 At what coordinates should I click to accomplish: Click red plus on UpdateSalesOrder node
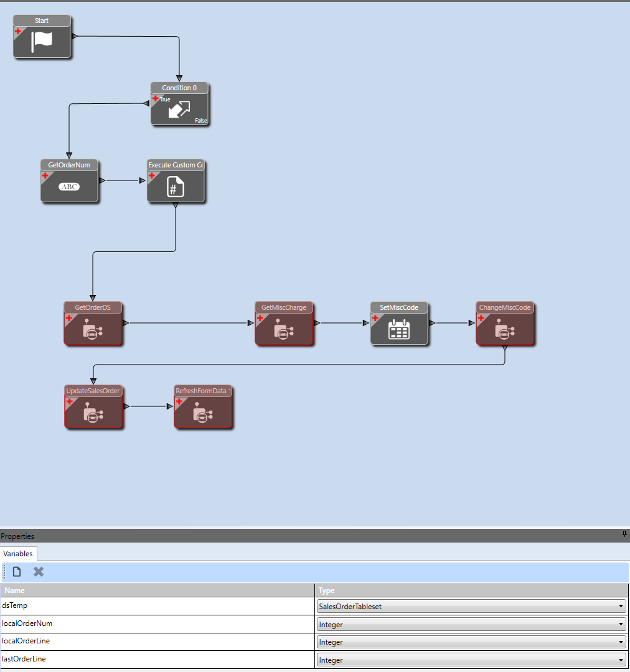(70, 401)
